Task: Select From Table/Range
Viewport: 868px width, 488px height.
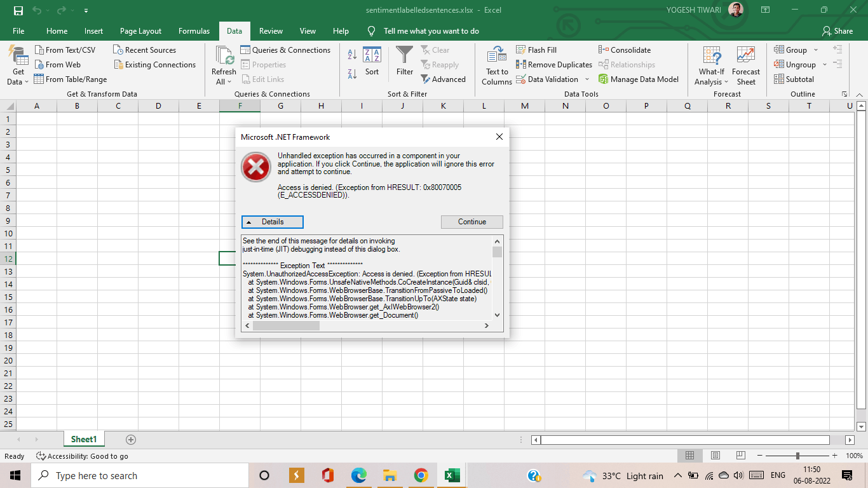Action: (x=71, y=79)
